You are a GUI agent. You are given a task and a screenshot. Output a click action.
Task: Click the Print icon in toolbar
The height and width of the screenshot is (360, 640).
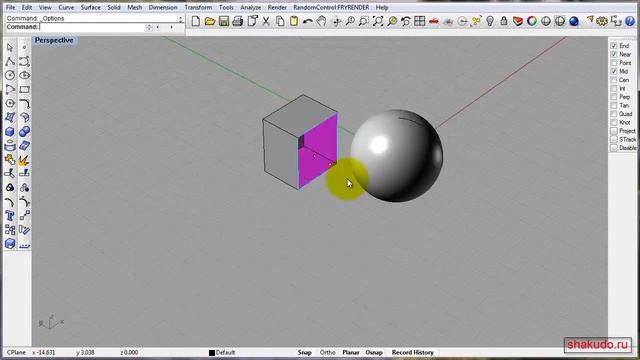pos(238,21)
